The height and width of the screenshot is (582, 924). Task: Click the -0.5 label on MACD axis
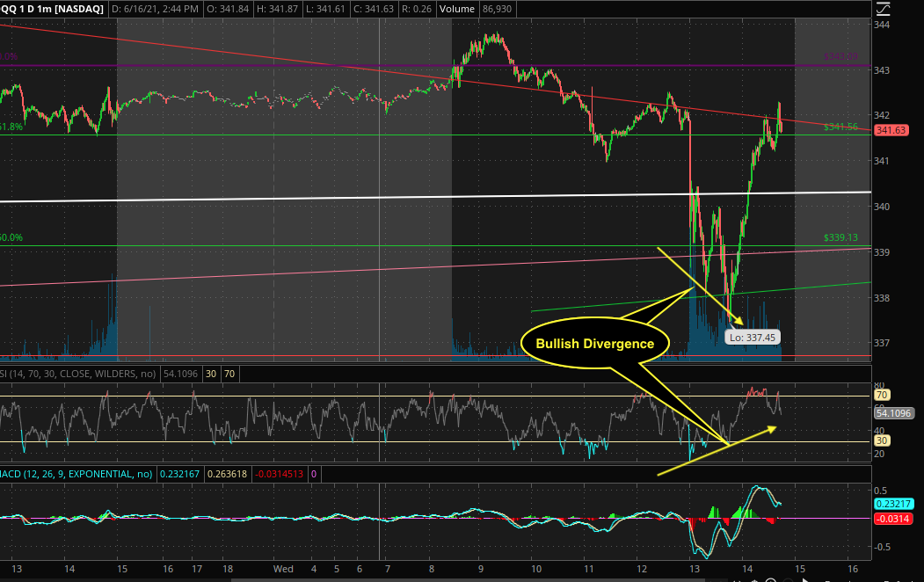coord(880,547)
